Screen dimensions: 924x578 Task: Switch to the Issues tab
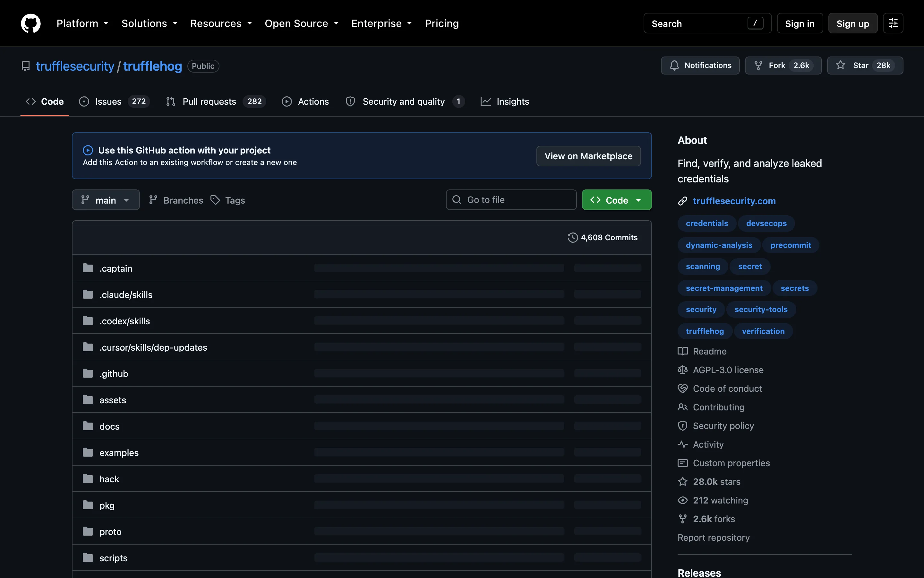pos(114,101)
